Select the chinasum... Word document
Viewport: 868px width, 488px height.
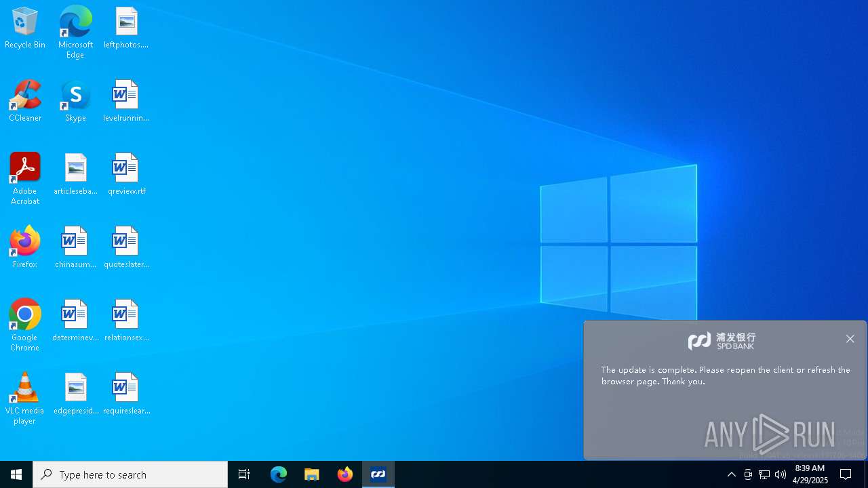(x=75, y=247)
